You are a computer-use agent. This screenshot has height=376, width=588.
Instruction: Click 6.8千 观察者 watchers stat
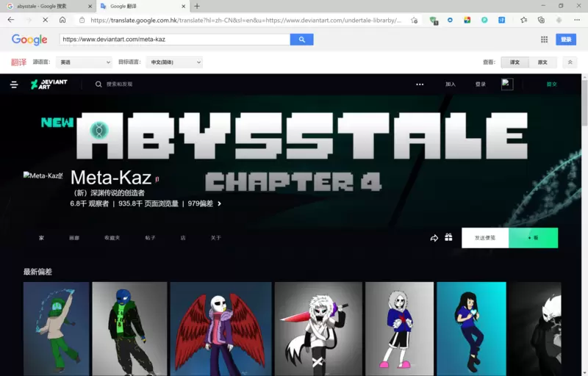tap(89, 203)
